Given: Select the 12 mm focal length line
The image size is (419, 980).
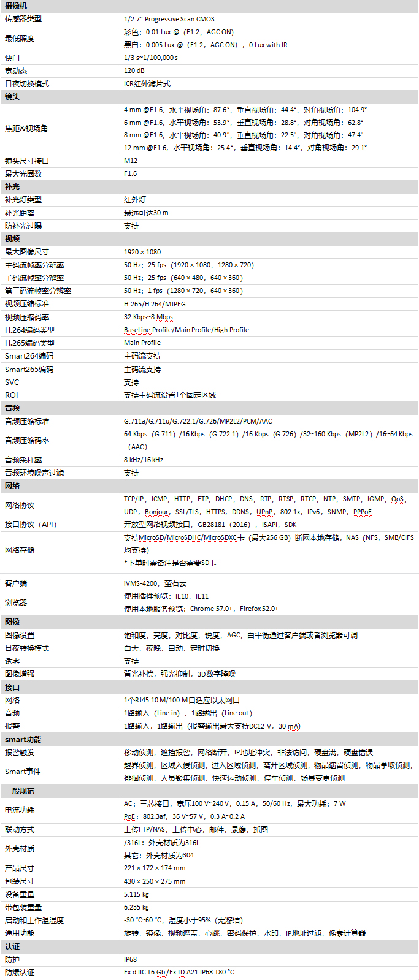Looking at the screenshot, I should [x=245, y=148].
